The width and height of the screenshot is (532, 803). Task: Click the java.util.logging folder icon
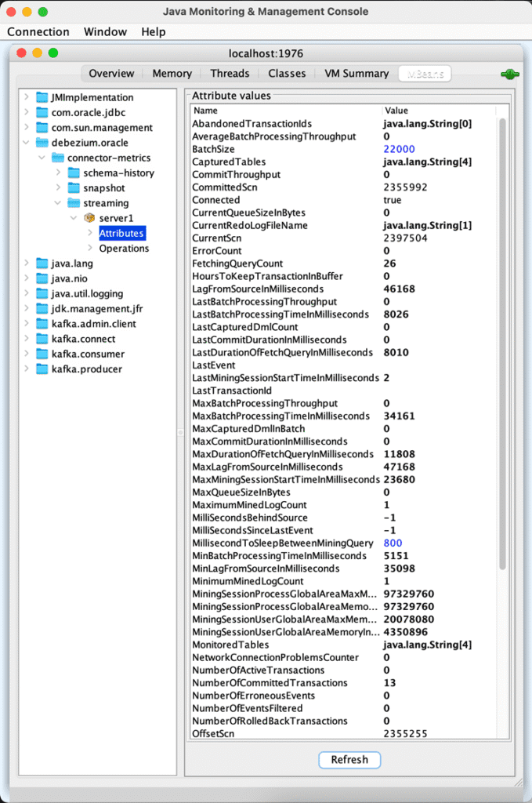pos(42,293)
